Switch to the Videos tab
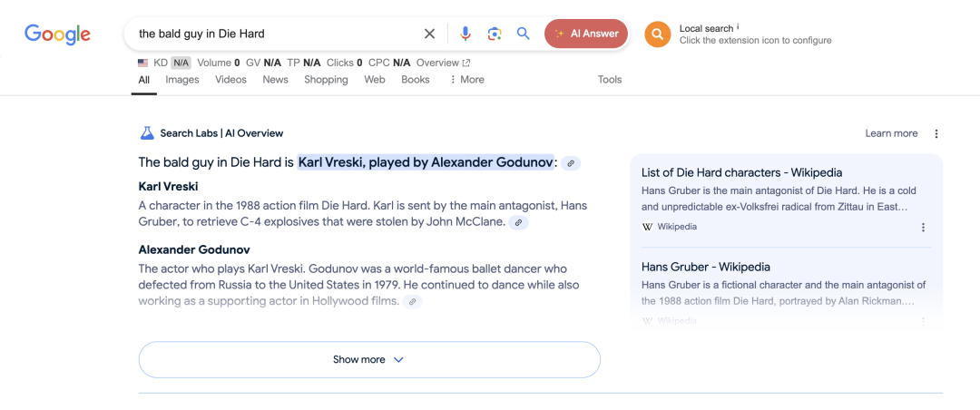980x410 pixels. coord(230,80)
